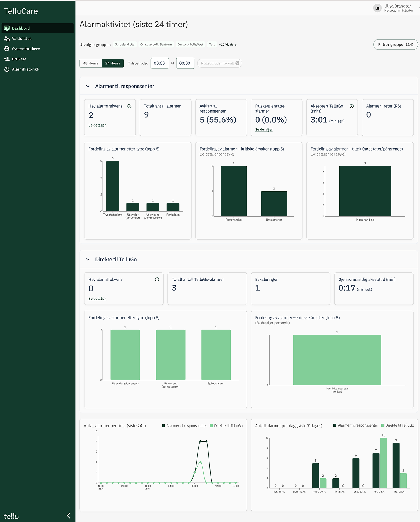Screen dimensions: 420x522
Task: Go to Vaktstatus page
Action: 21,39
